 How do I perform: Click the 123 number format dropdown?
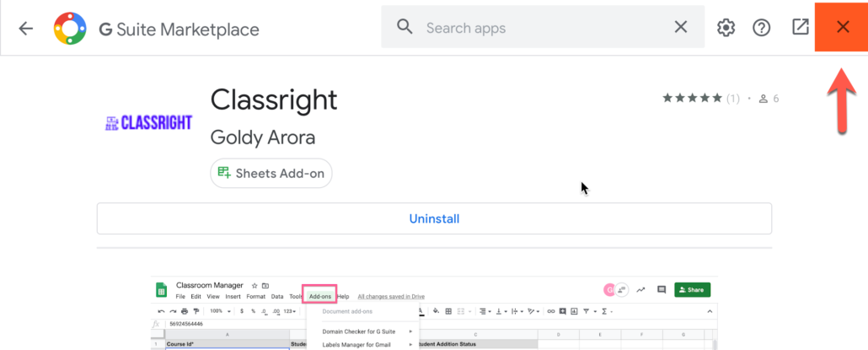click(290, 311)
